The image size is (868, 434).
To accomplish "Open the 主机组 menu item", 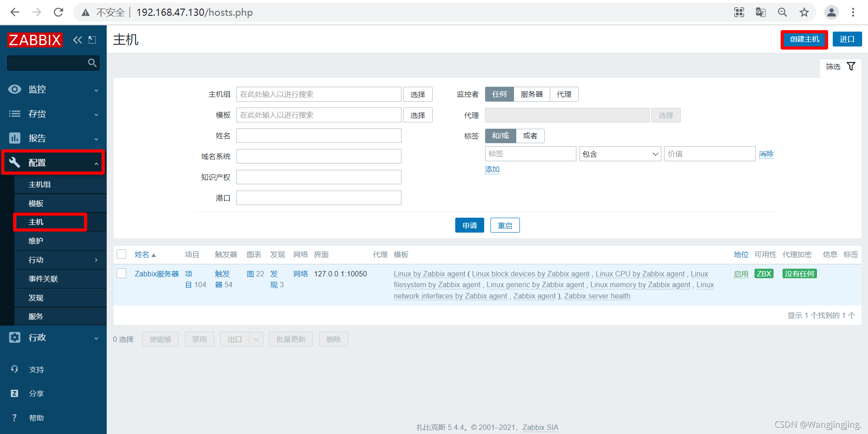I will [61, 184].
